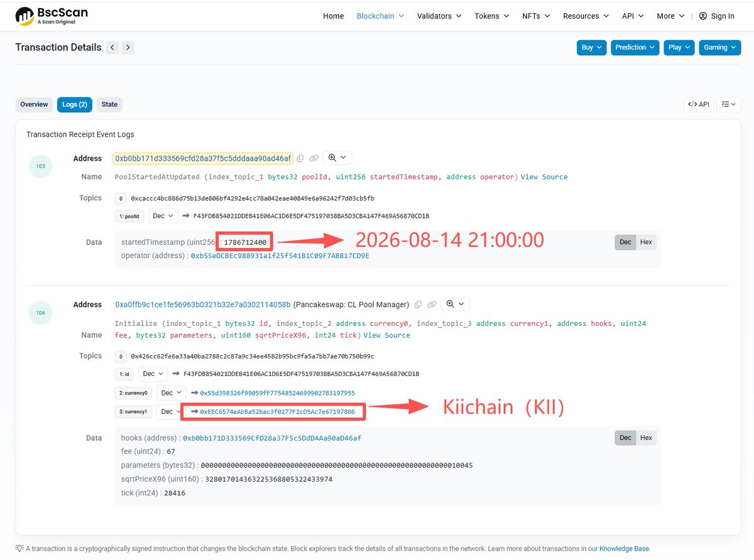Click log index badge 105
Image resolution: width=754 pixels, height=560 pixels.
pyautogui.click(x=41, y=166)
